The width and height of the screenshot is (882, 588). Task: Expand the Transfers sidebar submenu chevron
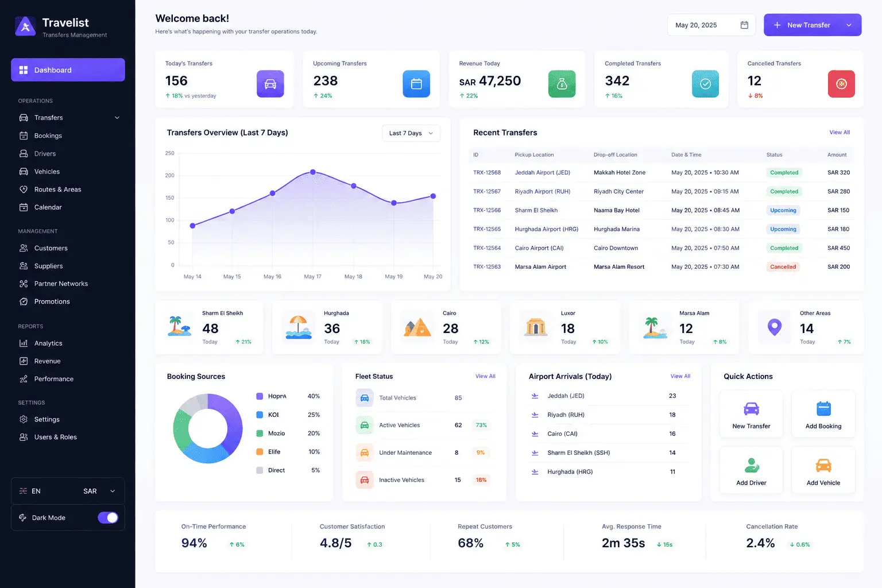point(117,118)
